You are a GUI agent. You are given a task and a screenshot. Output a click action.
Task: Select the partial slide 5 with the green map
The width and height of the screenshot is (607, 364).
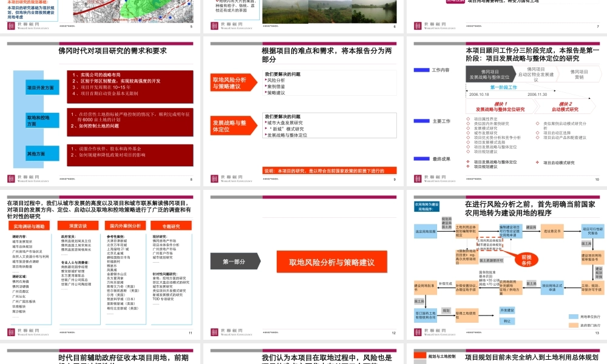100,16
